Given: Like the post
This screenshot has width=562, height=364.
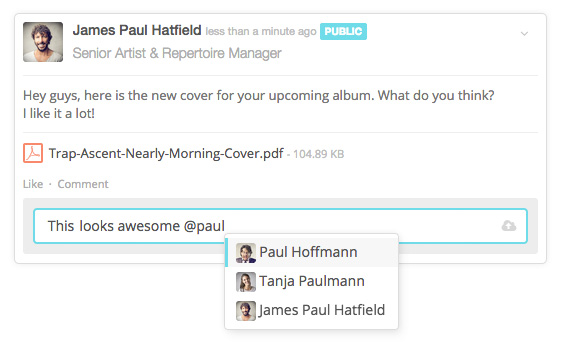Looking at the screenshot, I should click(33, 184).
